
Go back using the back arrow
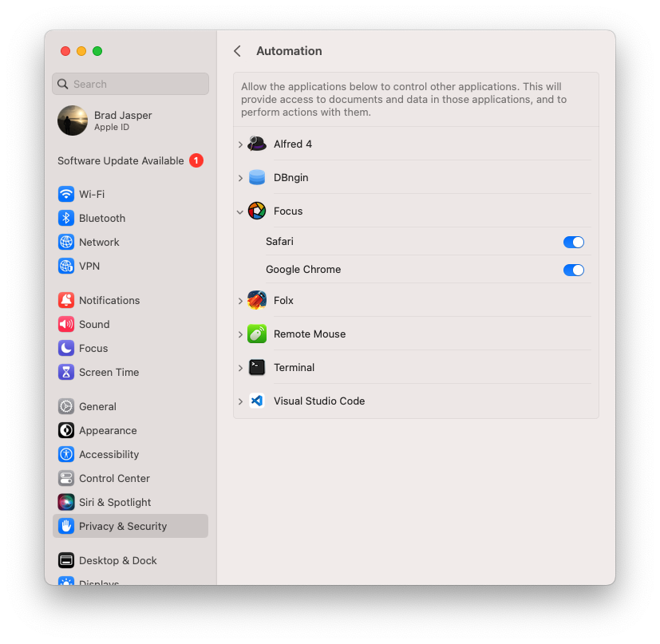[237, 51]
